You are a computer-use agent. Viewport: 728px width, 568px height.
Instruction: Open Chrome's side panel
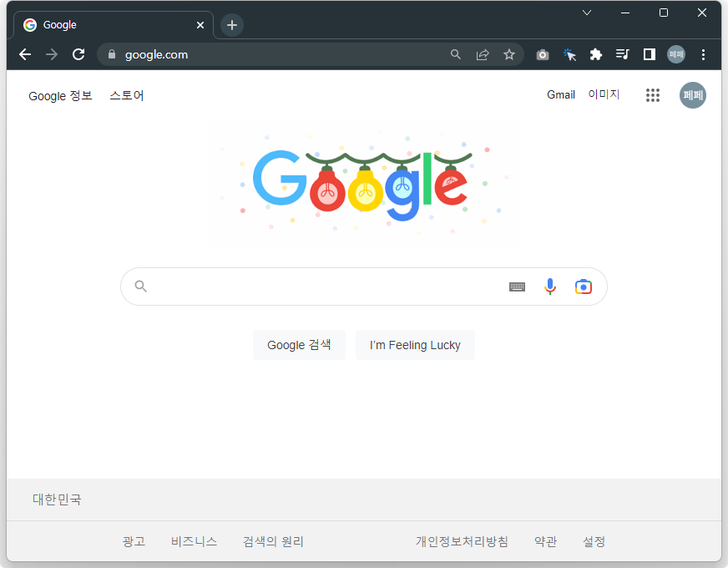coord(649,53)
